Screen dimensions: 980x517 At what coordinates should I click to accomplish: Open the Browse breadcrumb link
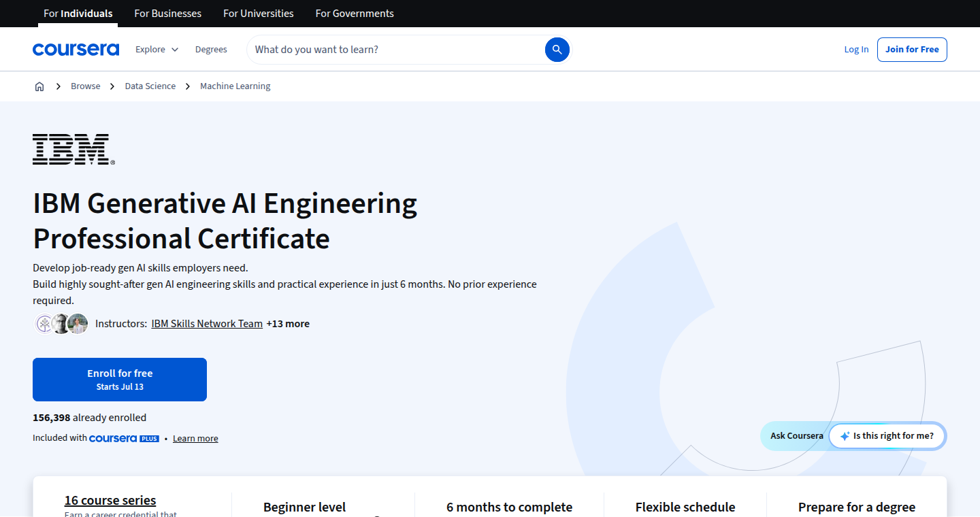[x=86, y=86]
